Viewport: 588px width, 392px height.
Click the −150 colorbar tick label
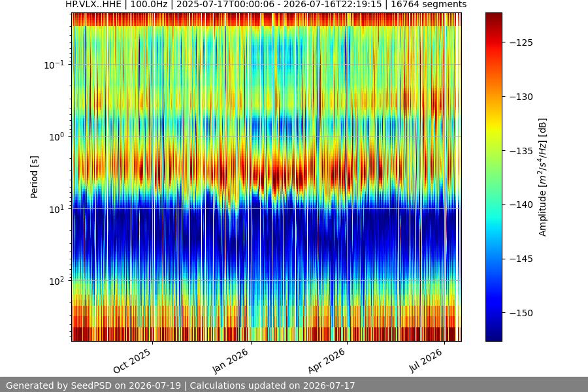pos(521,313)
